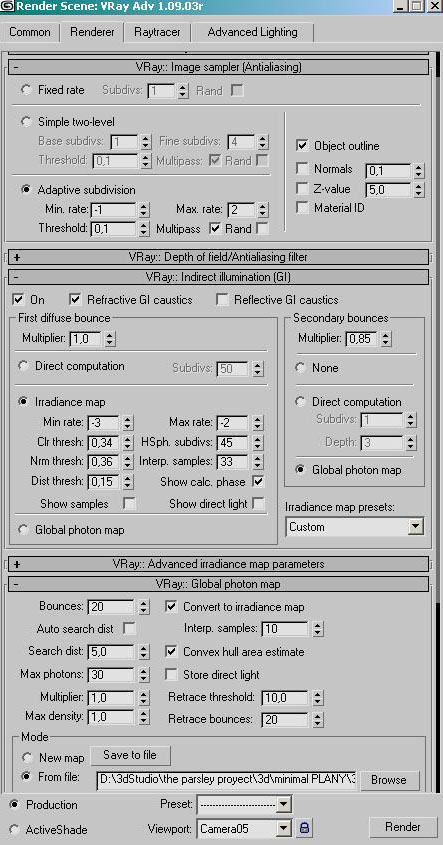Click the lock viewport icon
The image size is (443, 845).
[x=305, y=827]
